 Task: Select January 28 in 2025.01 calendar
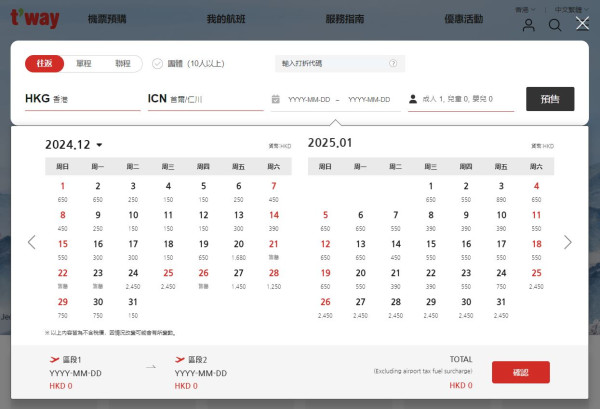(x=396, y=308)
